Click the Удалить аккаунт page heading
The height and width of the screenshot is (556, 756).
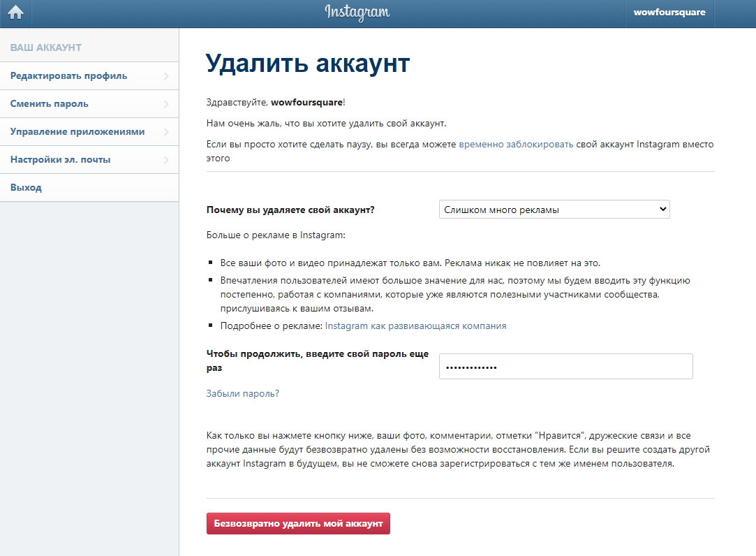point(308,63)
